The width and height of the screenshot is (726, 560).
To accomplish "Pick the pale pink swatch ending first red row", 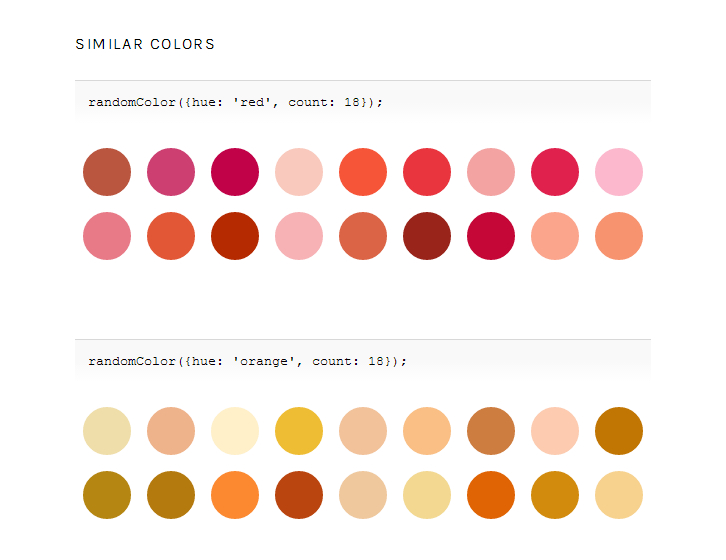I will click(x=619, y=172).
